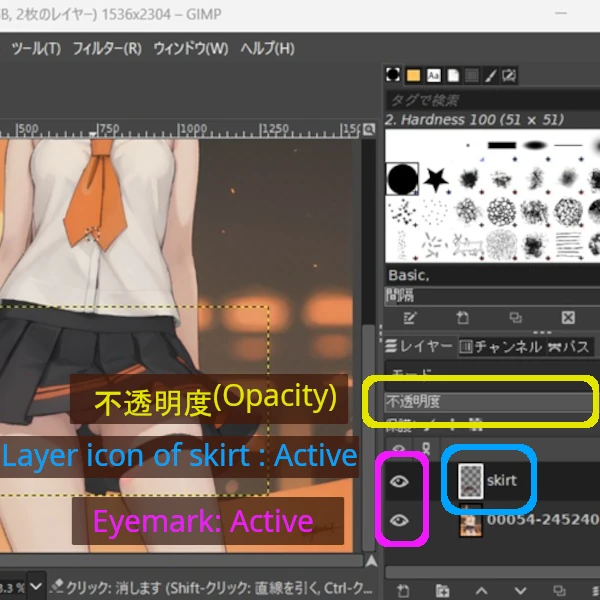
Task: Click the canvas horizontal scrollbar
Action: pos(181,561)
